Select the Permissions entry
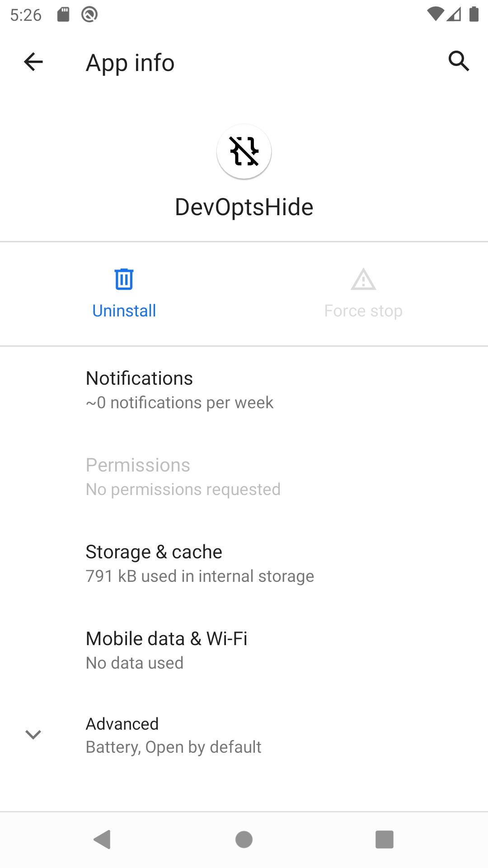488x868 pixels. (244, 476)
